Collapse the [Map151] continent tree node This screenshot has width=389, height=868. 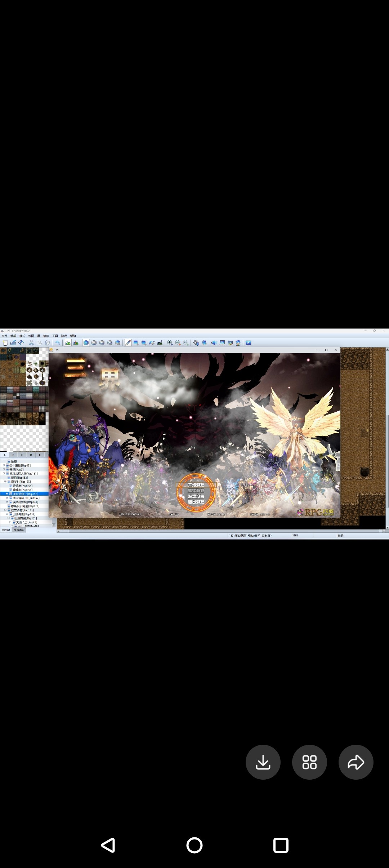tap(4, 473)
